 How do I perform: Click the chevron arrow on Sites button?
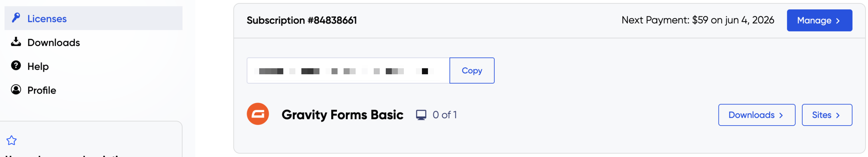pyautogui.click(x=838, y=115)
